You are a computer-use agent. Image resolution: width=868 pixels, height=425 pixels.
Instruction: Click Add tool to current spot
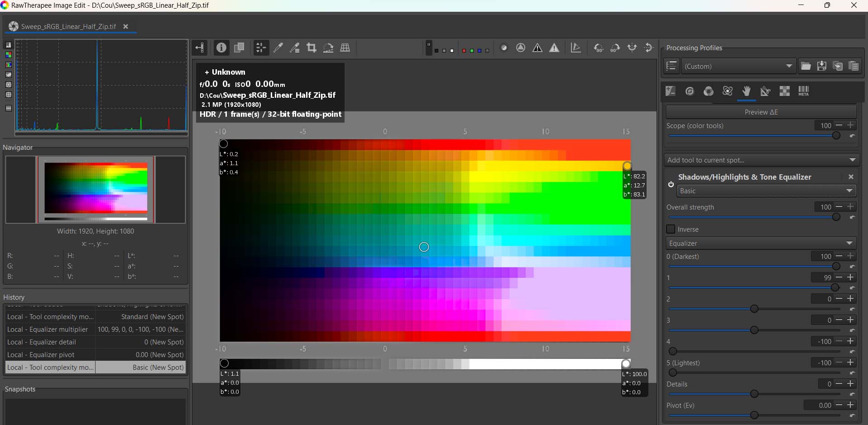point(761,160)
